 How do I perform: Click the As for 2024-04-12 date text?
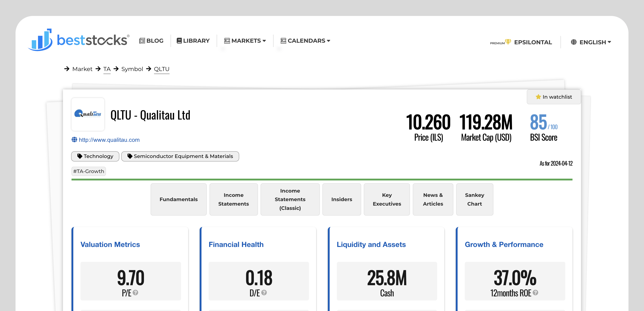click(x=556, y=163)
